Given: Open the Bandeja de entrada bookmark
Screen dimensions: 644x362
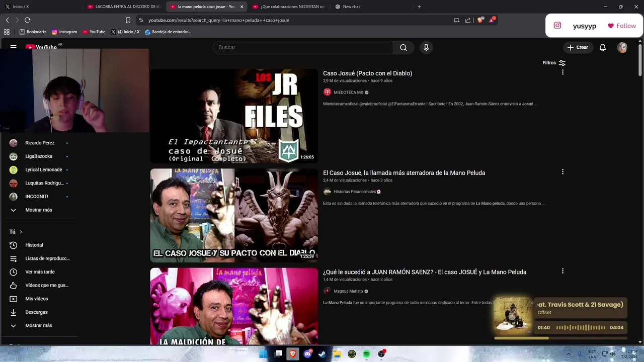Looking at the screenshot, I should (x=168, y=32).
